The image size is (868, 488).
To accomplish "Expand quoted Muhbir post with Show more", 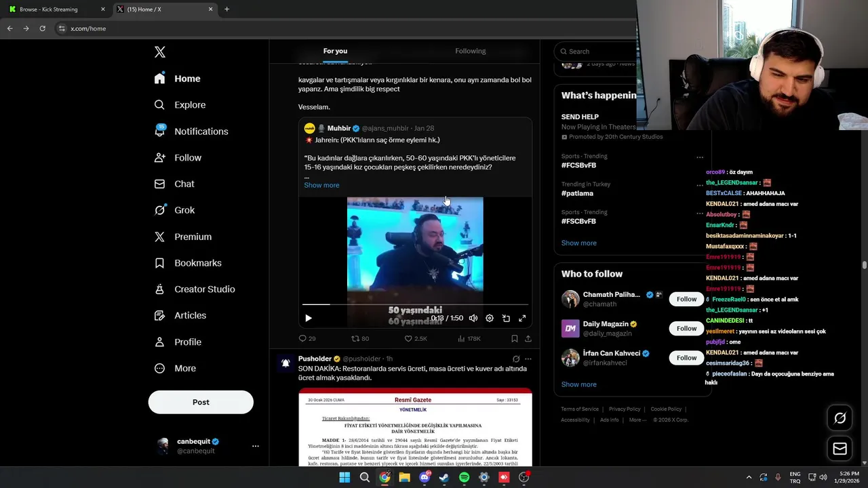I will pyautogui.click(x=321, y=185).
